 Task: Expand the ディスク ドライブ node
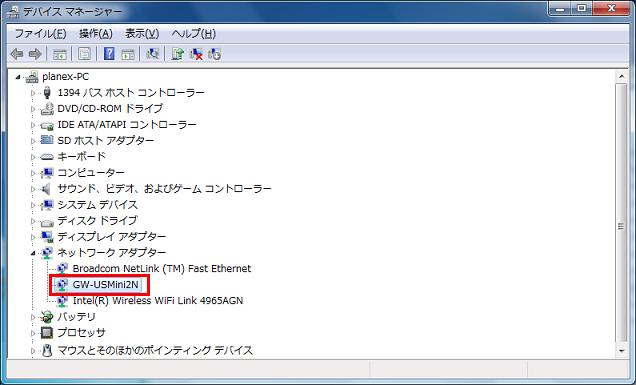click(x=33, y=221)
